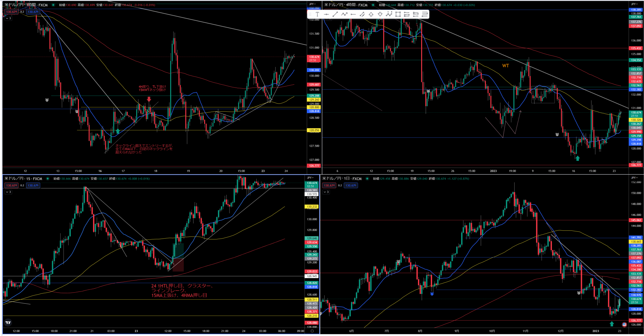Click the alarm clock marker near 129.358 on 4-hour chart
This screenshot has height=336, width=644.
tap(557, 135)
